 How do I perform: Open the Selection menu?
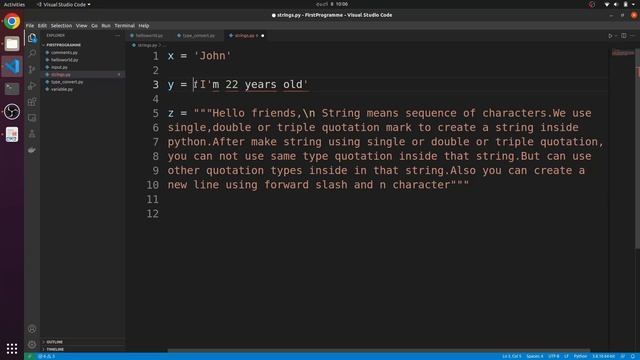pyautogui.click(x=61, y=26)
